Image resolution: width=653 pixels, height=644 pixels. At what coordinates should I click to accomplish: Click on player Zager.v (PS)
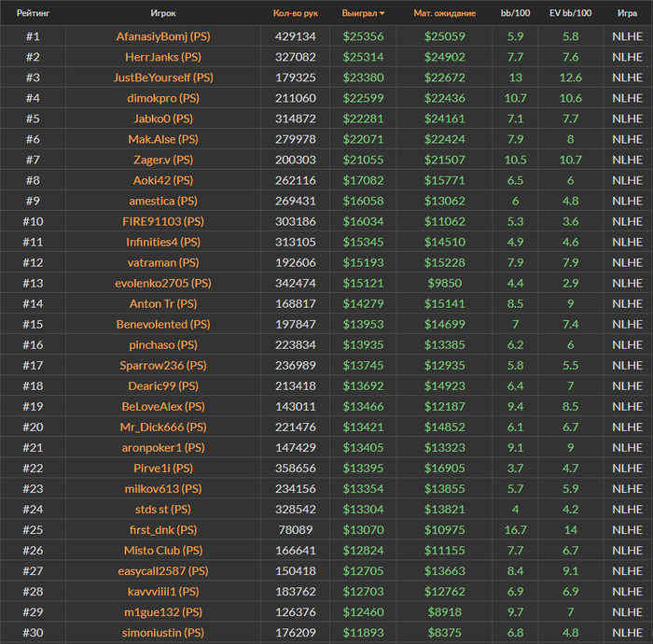point(163,160)
